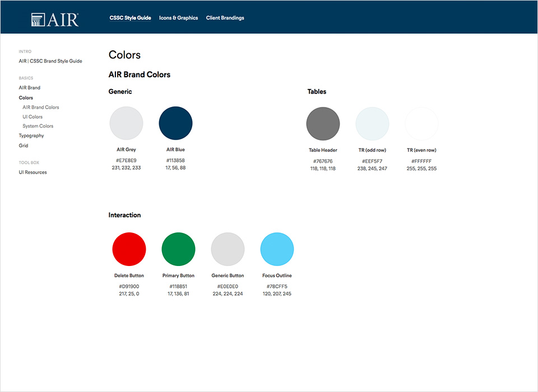Click the RGB value 238, 245, 247
Viewport: 538px width, 392px height.
pos(372,169)
